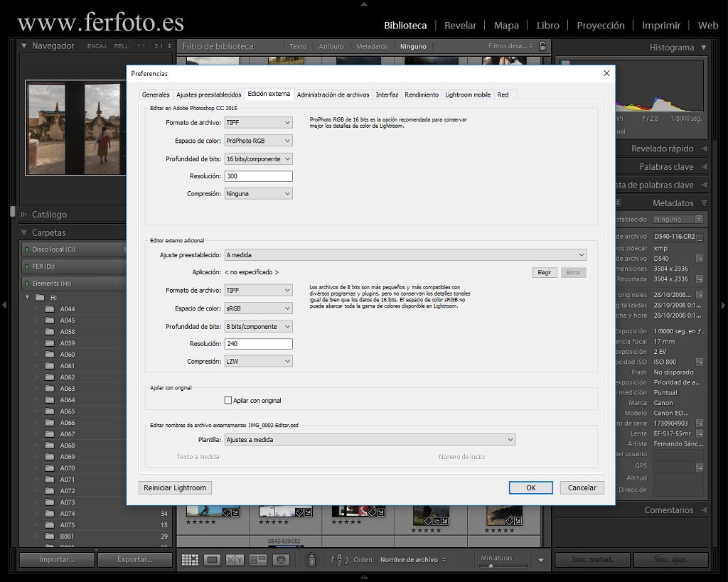Click the arrow icon beside GPS field
Screen dimensions: 728x582
700,468
